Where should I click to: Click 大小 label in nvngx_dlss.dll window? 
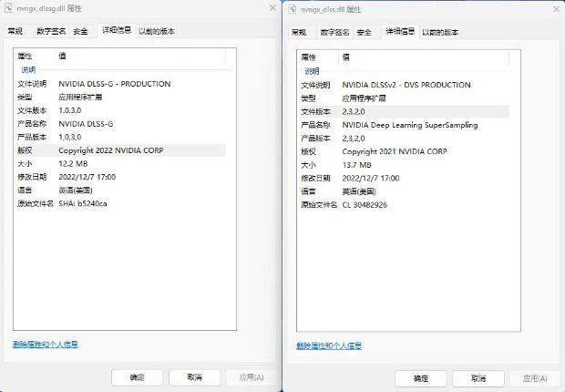pos(308,165)
